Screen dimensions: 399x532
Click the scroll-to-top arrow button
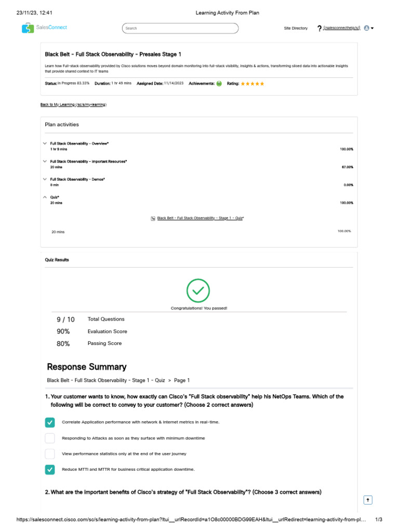[367, 500]
